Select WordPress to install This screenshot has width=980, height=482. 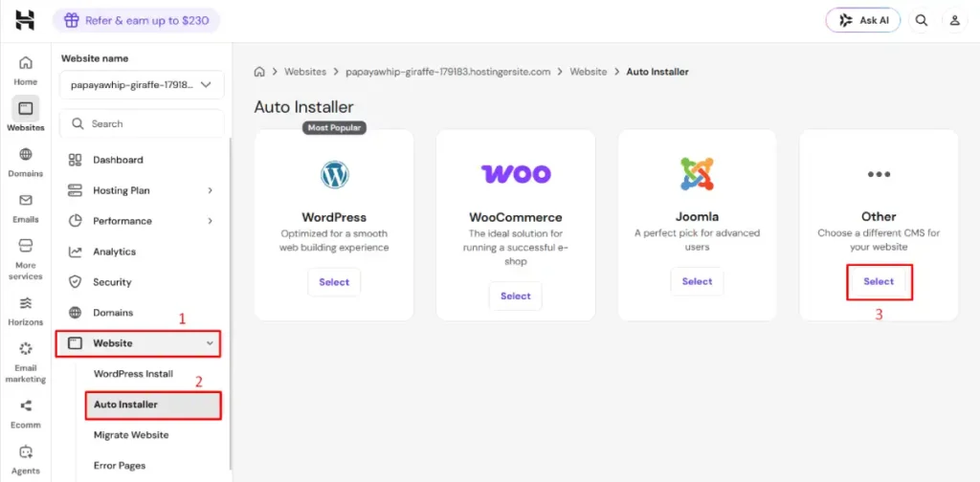coord(334,282)
